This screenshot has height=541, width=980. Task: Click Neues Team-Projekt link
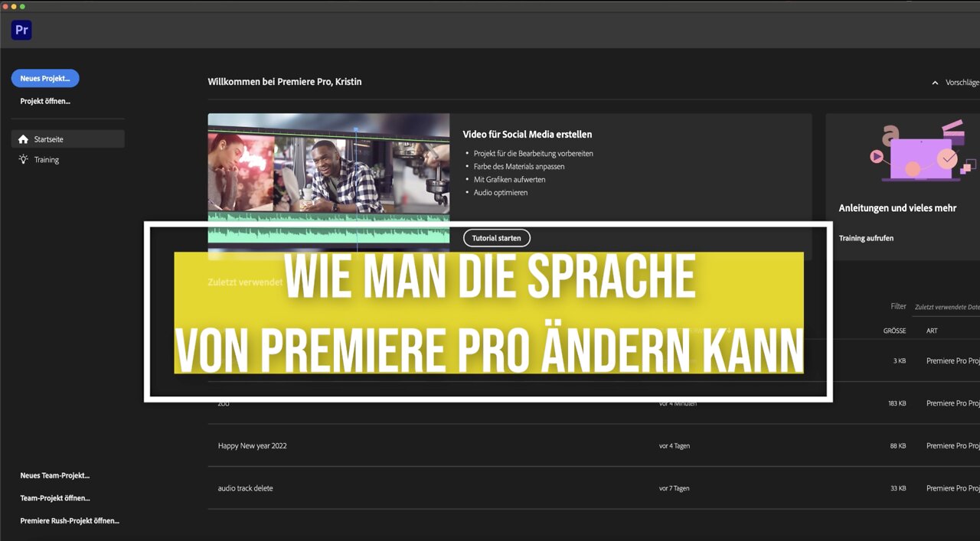tap(54, 475)
